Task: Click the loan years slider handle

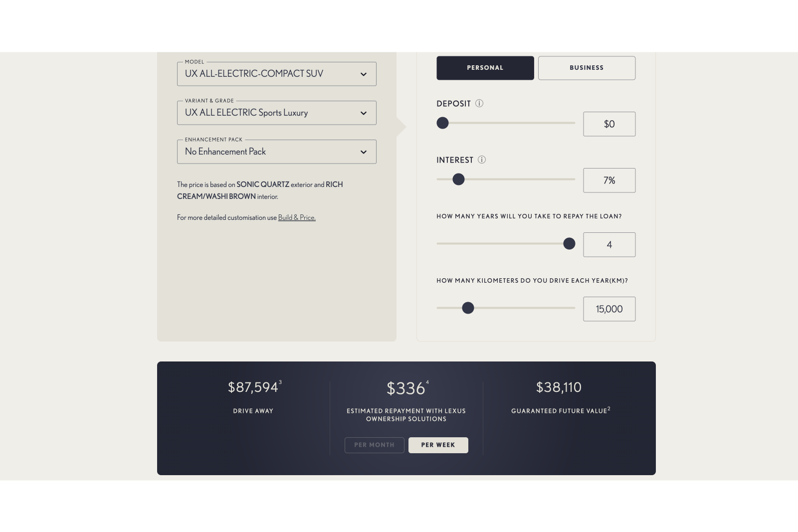Action: 569,244
